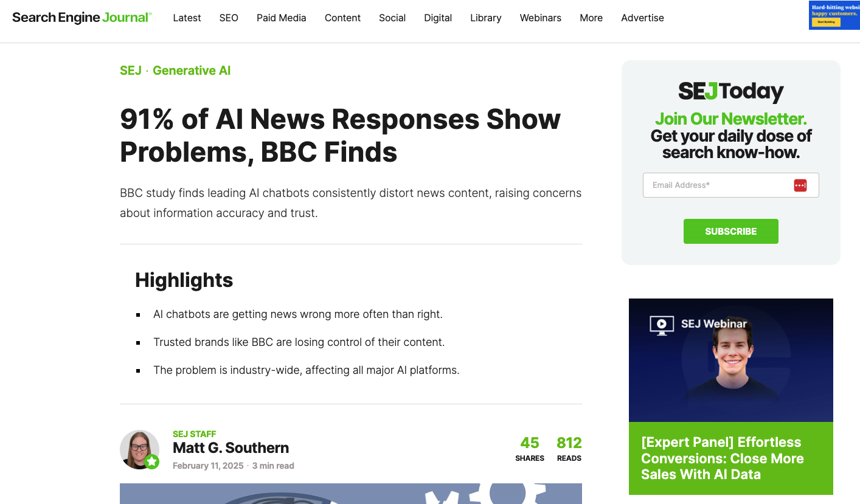Screen dimensions: 860x504
Task: Click the Subscribe button
Action: (730, 231)
